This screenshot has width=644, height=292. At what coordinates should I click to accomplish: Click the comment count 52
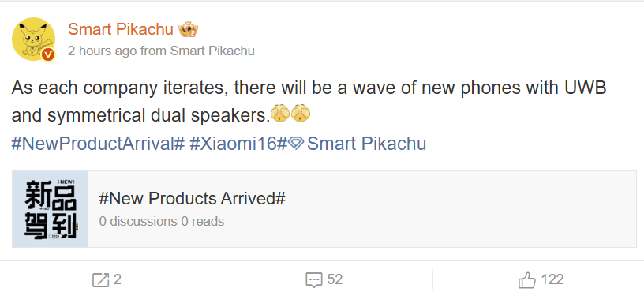(x=335, y=279)
